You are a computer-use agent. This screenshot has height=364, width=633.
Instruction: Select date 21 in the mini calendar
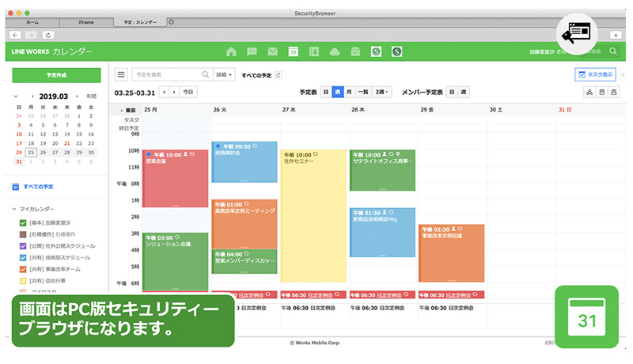[67, 143]
